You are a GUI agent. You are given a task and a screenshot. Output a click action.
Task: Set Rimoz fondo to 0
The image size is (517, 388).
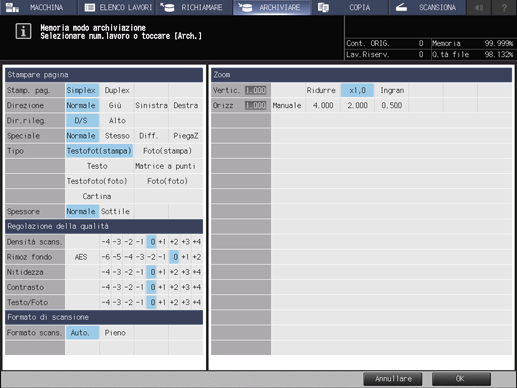click(x=174, y=257)
